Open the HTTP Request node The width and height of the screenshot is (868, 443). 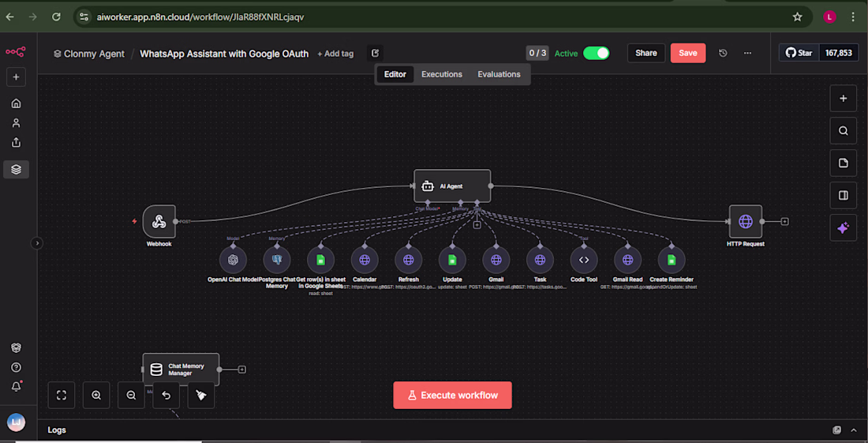(x=745, y=221)
